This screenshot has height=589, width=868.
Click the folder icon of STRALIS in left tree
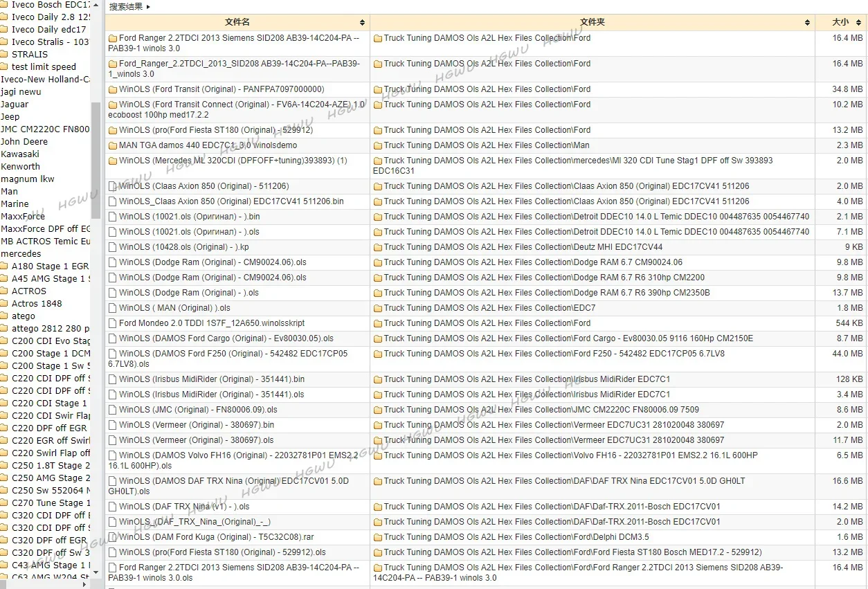pyautogui.click(x=4, y=54)
